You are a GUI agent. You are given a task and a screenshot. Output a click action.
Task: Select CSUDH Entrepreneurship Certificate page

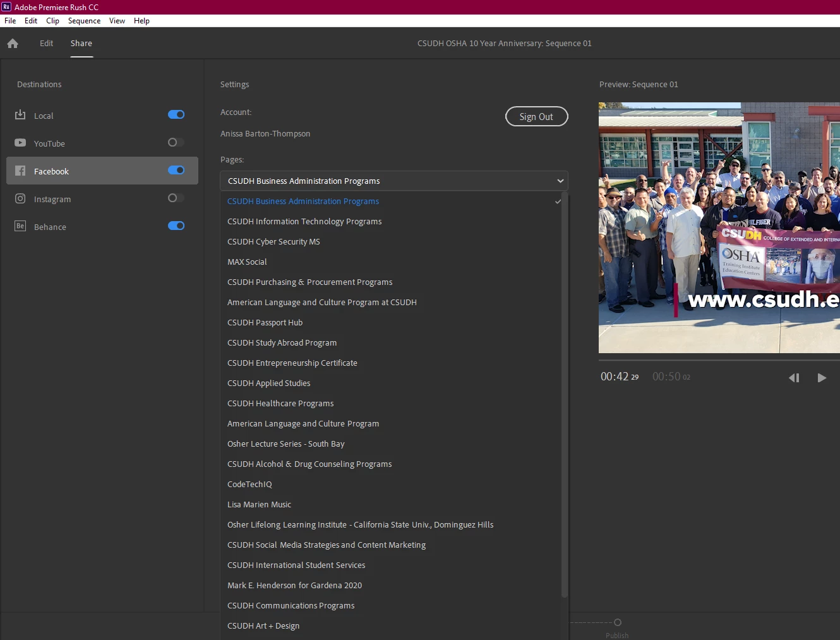point(391,363)
